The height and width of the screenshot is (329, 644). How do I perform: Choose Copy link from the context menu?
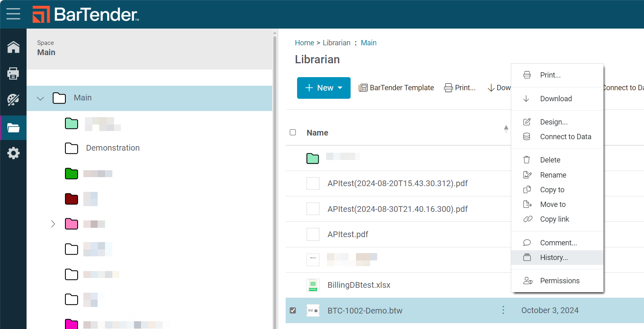tap(557, 219)
